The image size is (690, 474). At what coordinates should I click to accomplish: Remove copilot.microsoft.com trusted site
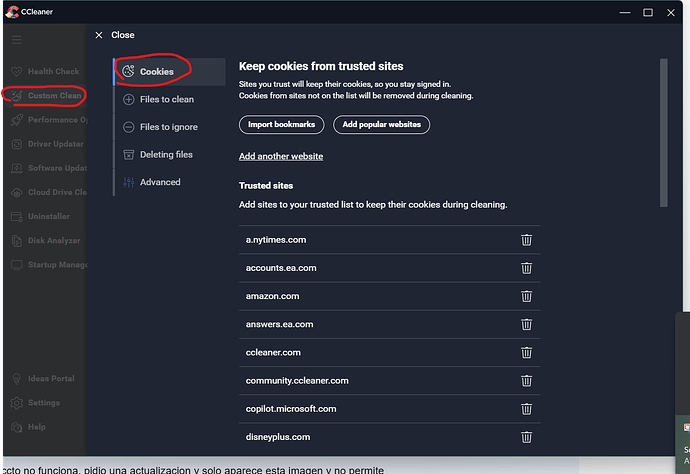[x=527, y=409]
